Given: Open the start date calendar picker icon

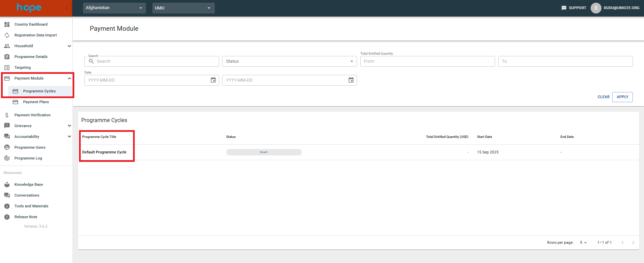Looking at the screenshot, I should tap(213, 80).
